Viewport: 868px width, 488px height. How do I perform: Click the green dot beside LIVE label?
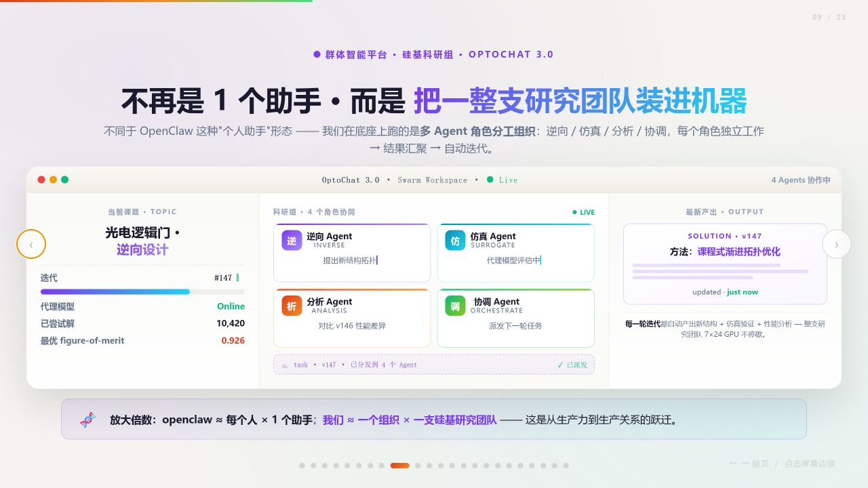coord(574,212)
